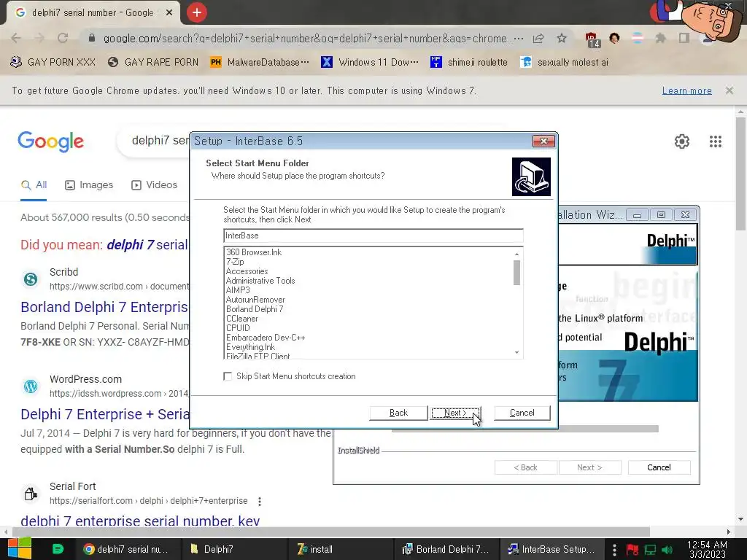The height and width of the screenshot is (560, 747).
Task: Close the delphi7 serial number tab
Action: (169, 13)
